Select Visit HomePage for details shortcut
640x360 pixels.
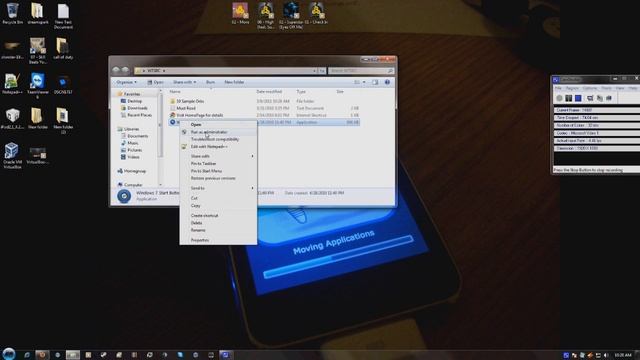[x=200, y=115]
